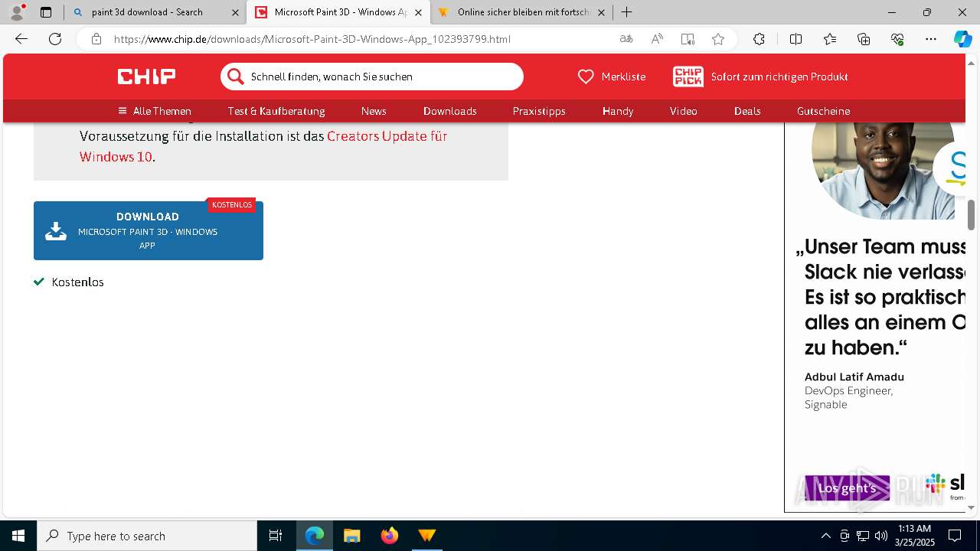Viewport: 980px width, 551px height.
Task: Open Praxistipps section
Action: click(x=539, y=111)
